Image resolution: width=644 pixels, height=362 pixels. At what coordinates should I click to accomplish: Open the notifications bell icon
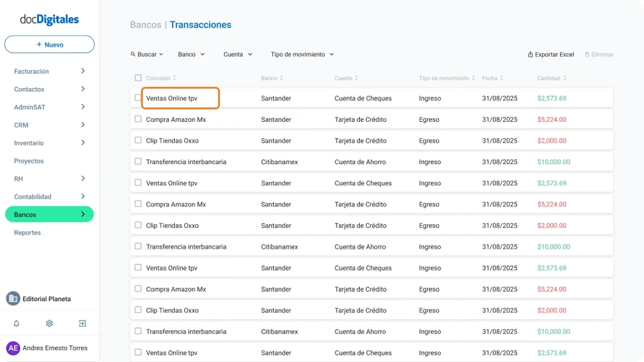coord(16,323)
